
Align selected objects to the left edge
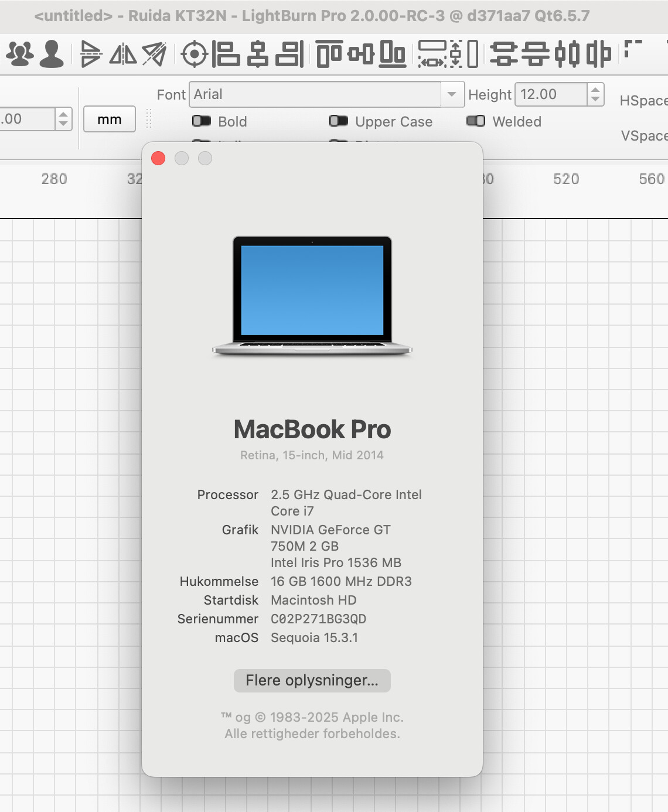point(226,54)
